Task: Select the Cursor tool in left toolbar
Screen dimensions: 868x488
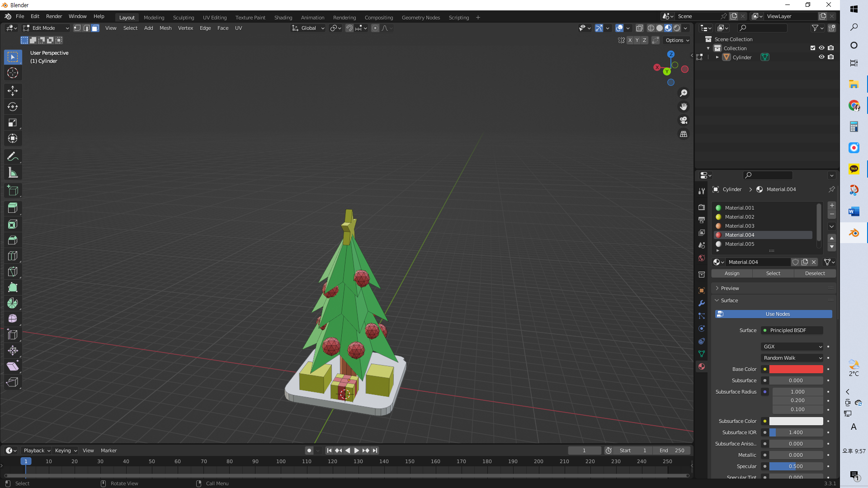Action: 13,73
